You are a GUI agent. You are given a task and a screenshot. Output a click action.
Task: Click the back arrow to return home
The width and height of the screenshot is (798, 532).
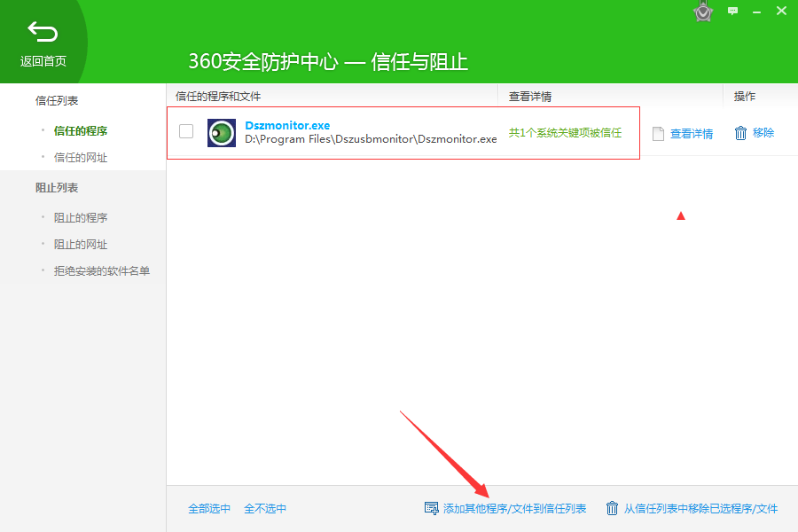coord(43,33)
